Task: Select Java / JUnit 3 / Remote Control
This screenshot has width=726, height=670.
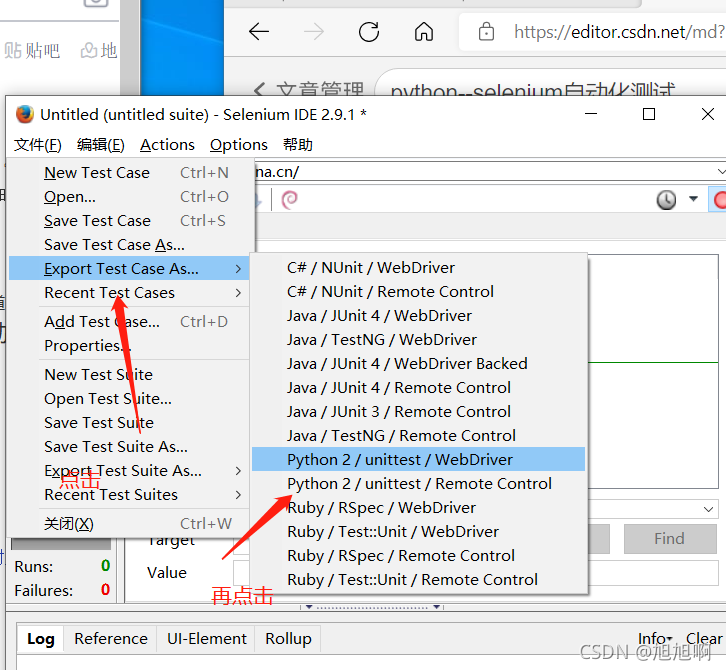Action: pyautogui.click(x=419, y=412)
